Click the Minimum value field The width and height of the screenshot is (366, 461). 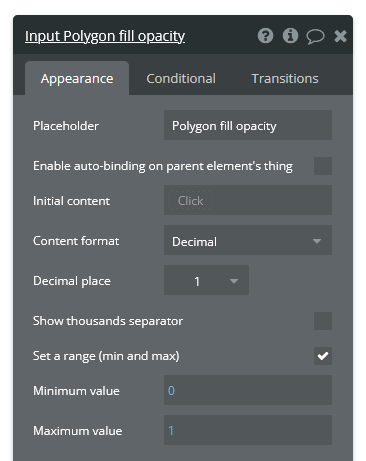tap(248, 390)
